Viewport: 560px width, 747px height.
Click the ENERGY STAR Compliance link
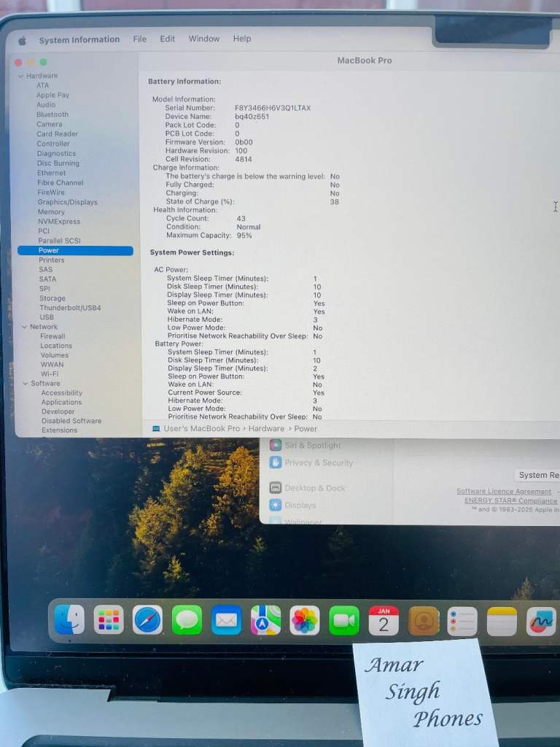pyautogui.click(x=510, y=501)
